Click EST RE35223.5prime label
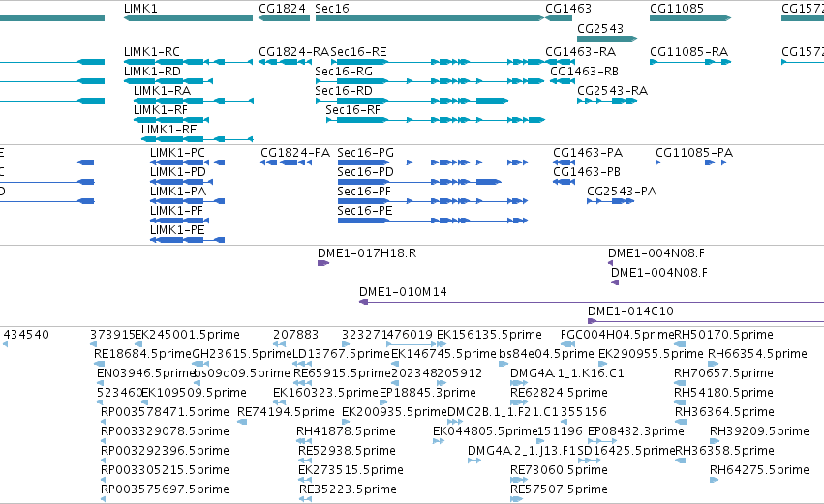Screen dimensions: 824x504 pos(348,489)
